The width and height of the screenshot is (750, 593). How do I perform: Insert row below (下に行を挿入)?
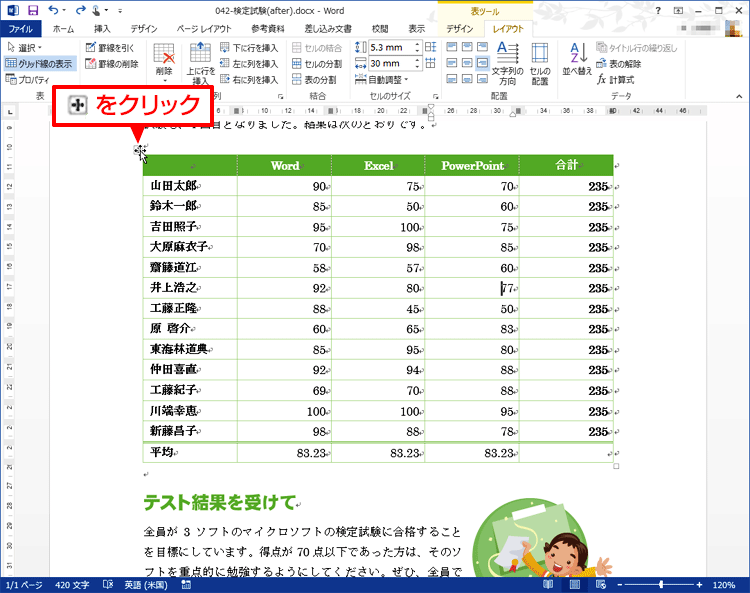point(249,47)
